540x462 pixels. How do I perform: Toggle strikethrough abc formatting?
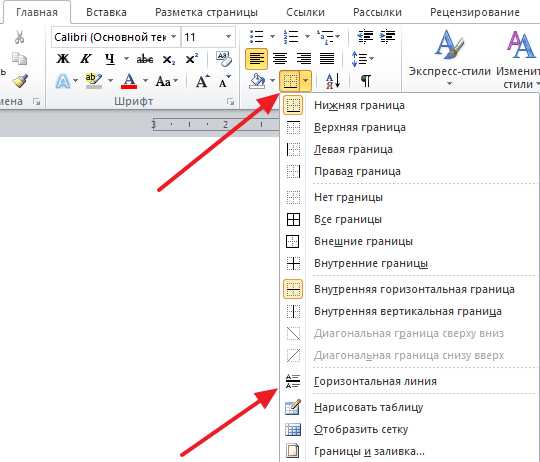click(x=145, y=59)
